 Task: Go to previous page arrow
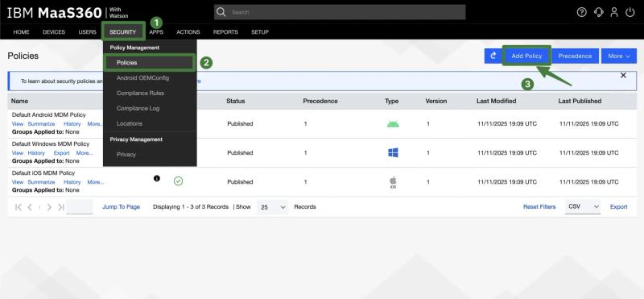click(x=30, y=207)
